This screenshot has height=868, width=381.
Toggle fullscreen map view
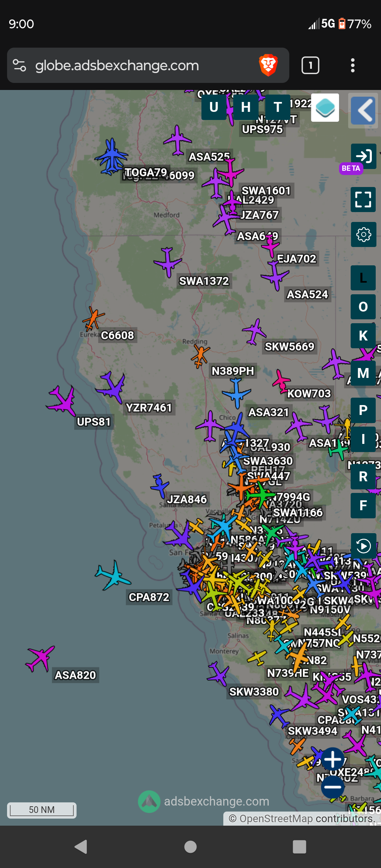363,199
